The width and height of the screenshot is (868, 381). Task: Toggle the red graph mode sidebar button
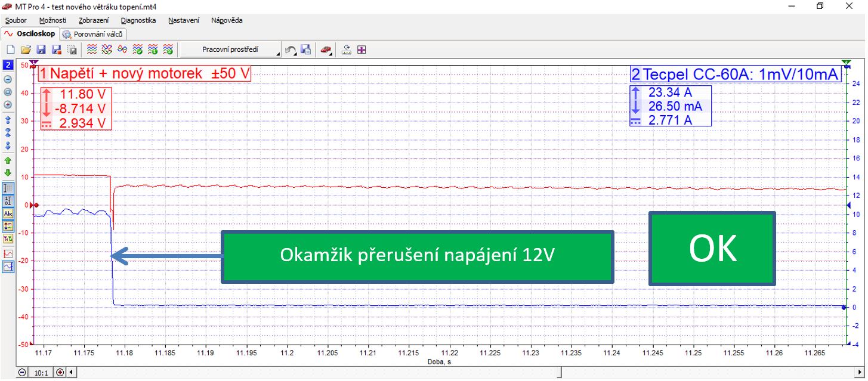(x=8, y=254)
